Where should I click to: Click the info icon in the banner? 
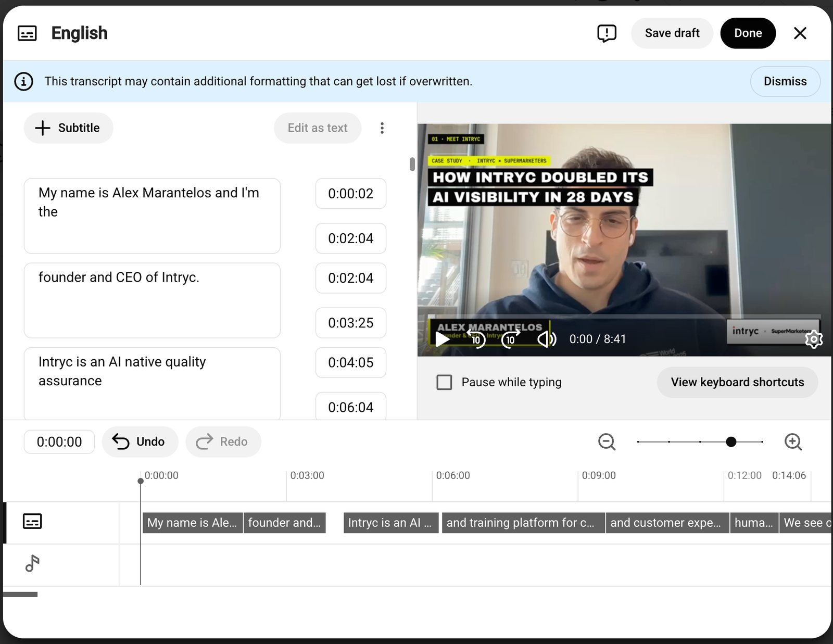tap(23, 81)
